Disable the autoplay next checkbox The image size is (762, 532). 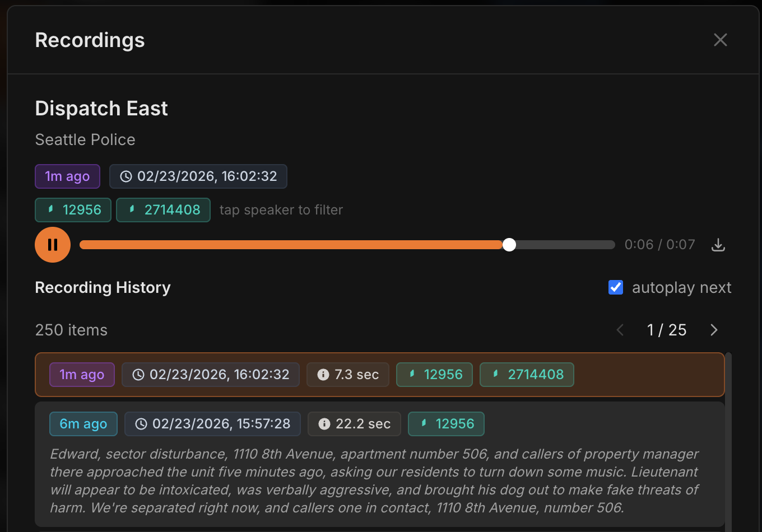point(615,287)
